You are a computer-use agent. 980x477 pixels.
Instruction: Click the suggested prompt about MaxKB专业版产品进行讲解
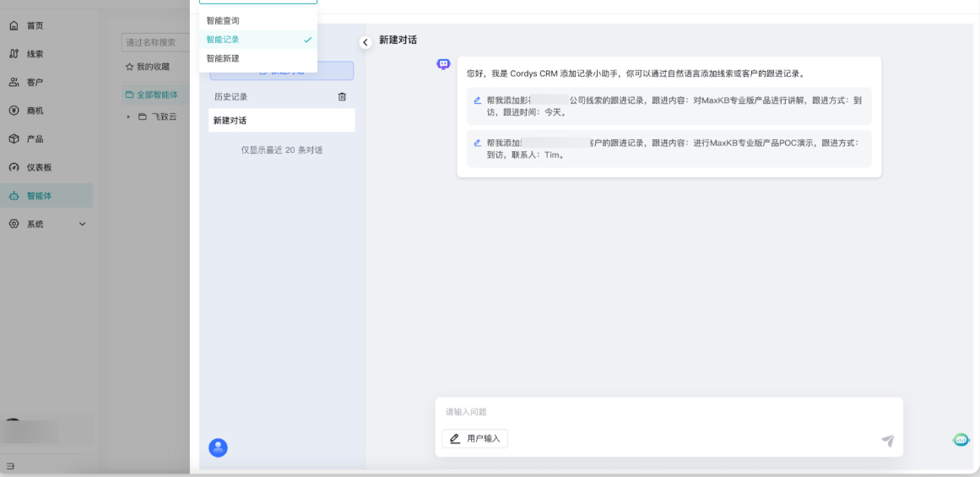coord(669,106)
